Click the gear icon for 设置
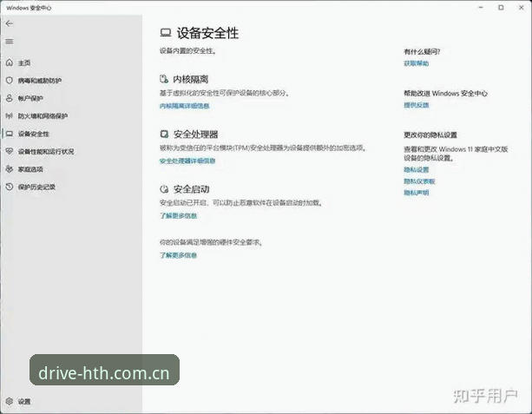 click(10, 401)
